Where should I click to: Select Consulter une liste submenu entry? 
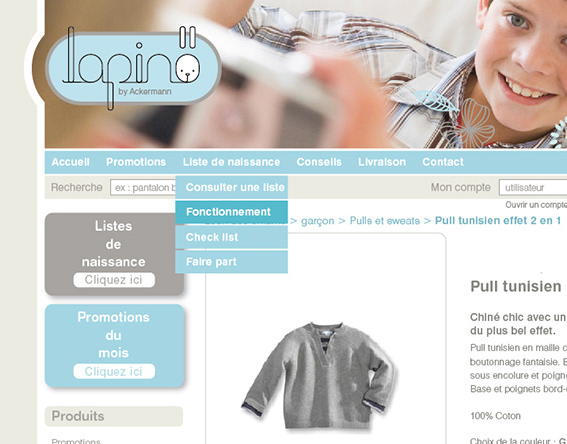[231, 187]
